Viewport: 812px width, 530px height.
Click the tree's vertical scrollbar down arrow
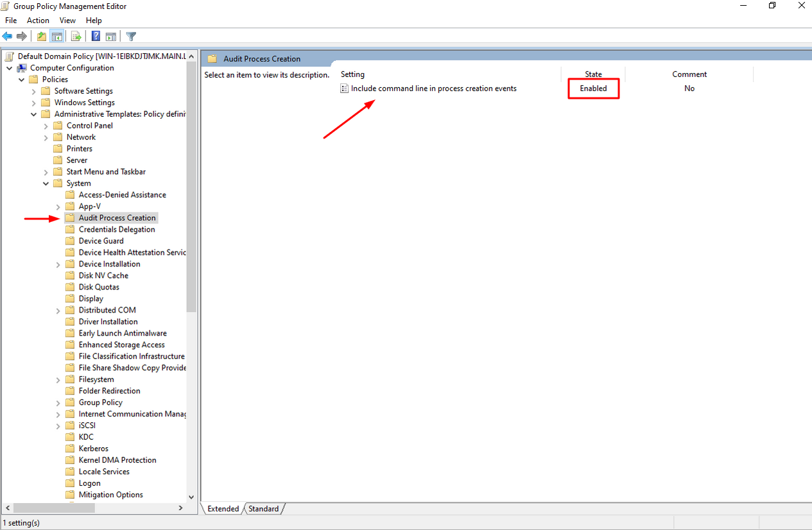[191, 497]
